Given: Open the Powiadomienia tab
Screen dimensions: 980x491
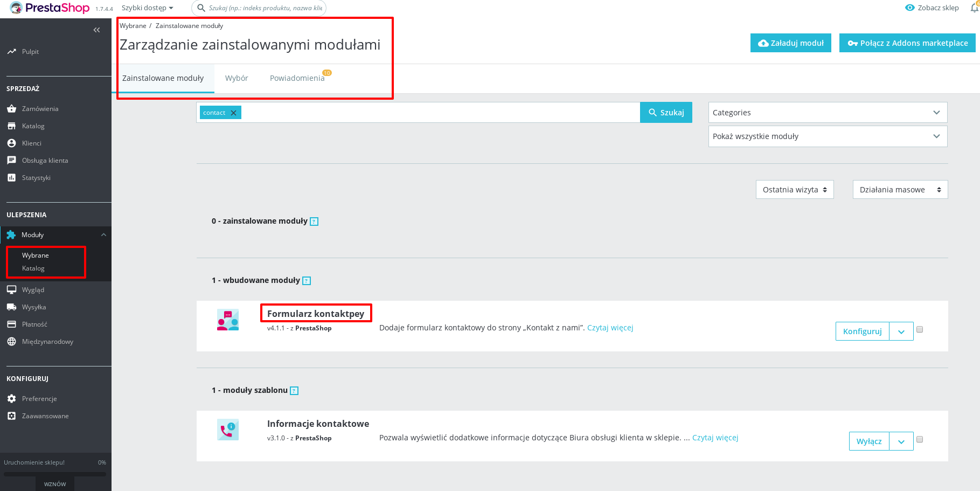Looking at the screenshot, I should (x=297, y=78).
